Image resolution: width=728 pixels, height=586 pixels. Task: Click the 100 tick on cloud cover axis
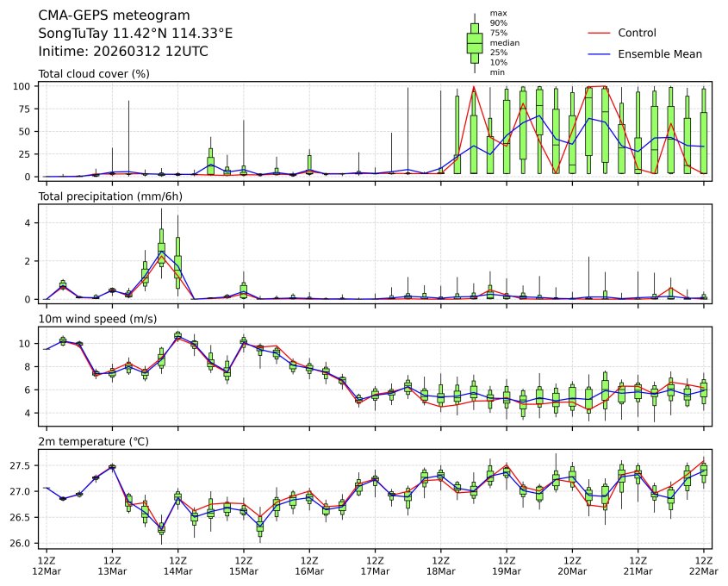click(x=23, y=86)
